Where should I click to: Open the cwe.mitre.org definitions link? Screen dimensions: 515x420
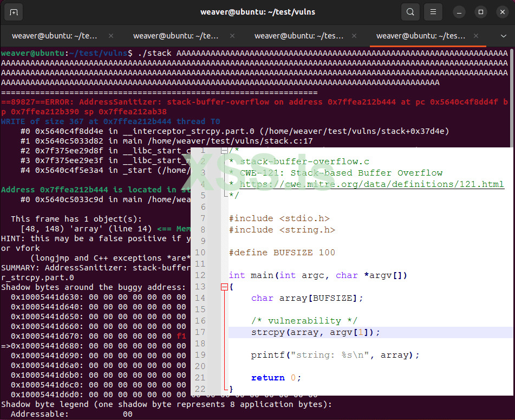[x=371, y=184]
